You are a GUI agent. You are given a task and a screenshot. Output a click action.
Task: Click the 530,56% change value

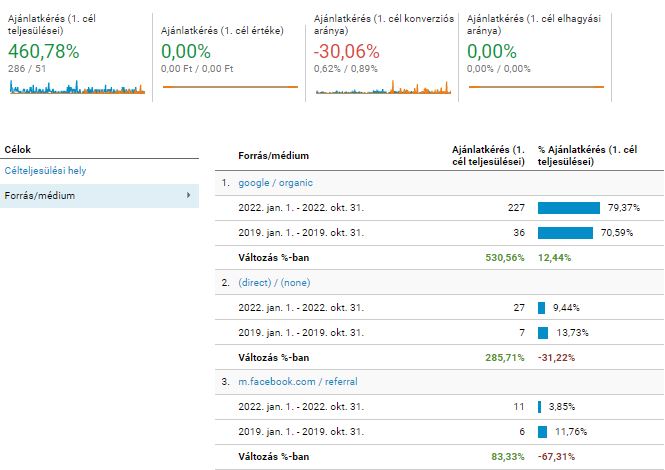pos(506,258)
